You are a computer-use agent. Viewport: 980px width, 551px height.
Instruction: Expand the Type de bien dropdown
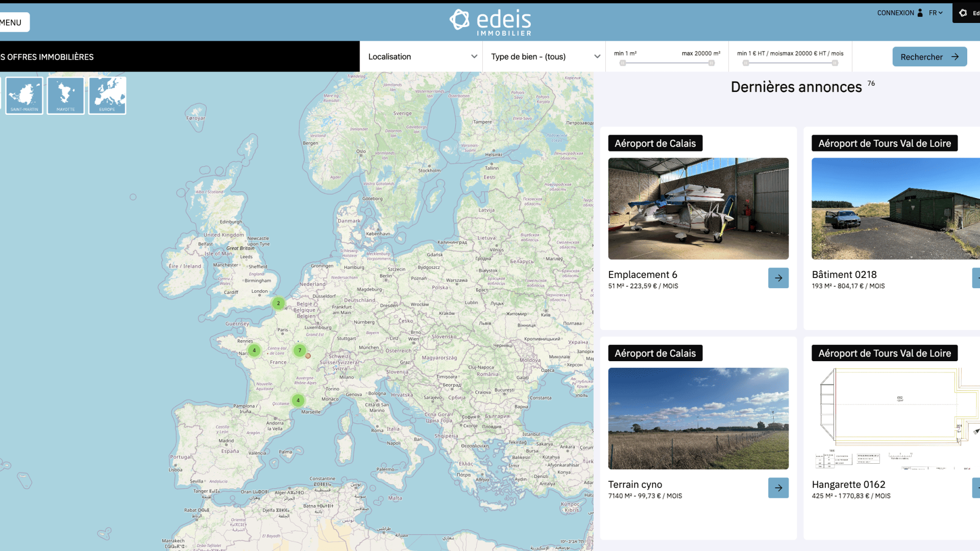544,57
